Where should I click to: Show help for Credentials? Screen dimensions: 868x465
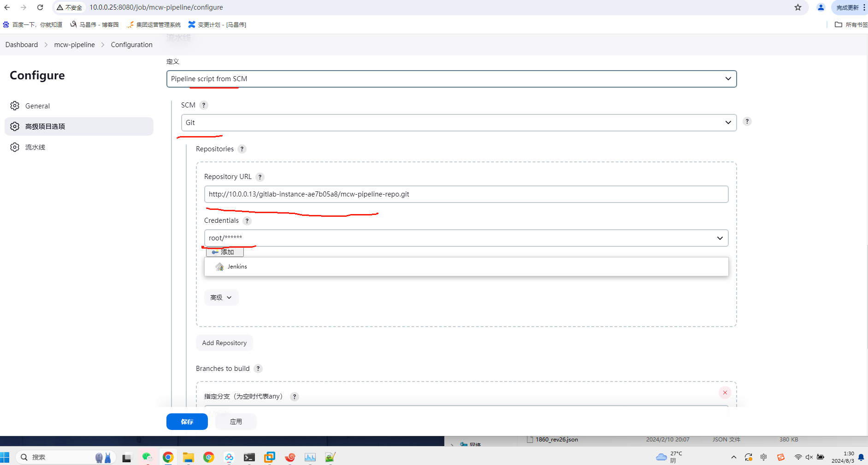pos(247,221)
